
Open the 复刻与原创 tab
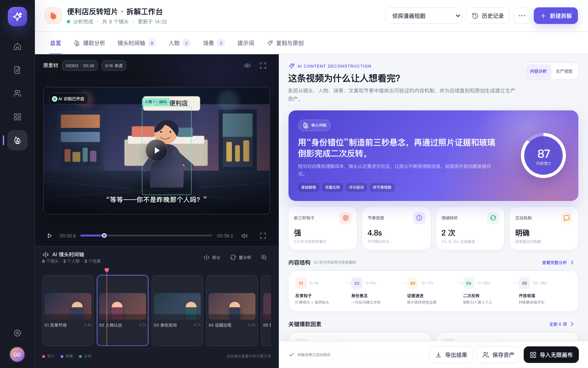tap(285, 43)
